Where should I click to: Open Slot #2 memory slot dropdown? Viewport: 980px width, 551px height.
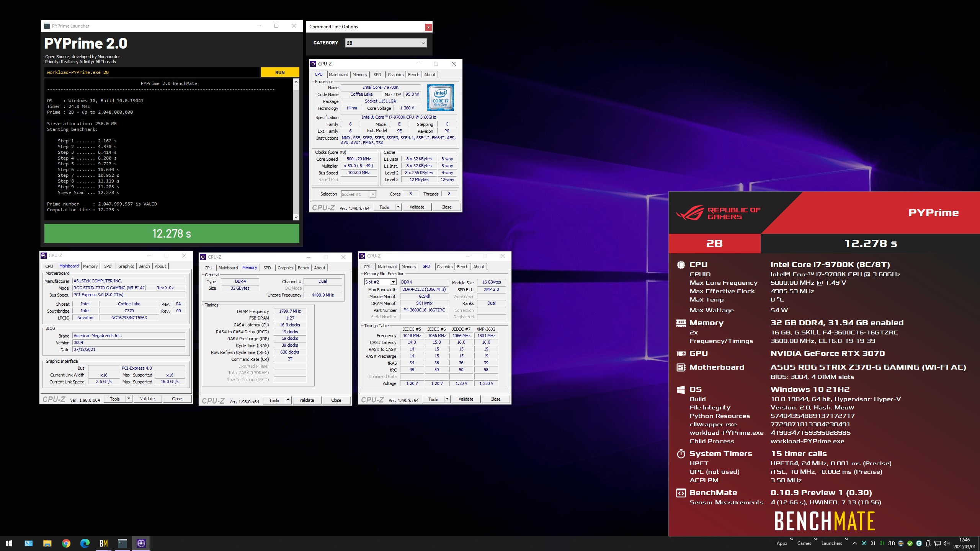point(380,282)
